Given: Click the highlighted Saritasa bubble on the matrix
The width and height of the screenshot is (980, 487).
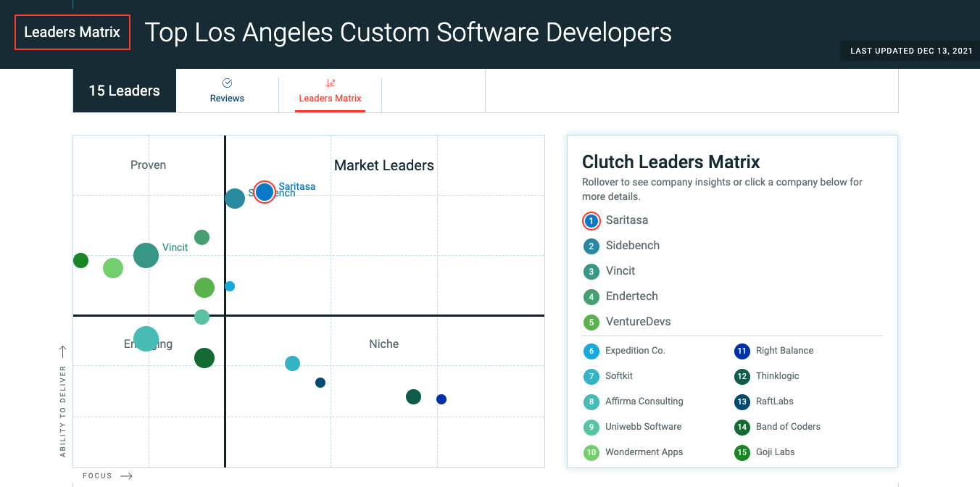Looking at the screenshot, I should point(264,192).
